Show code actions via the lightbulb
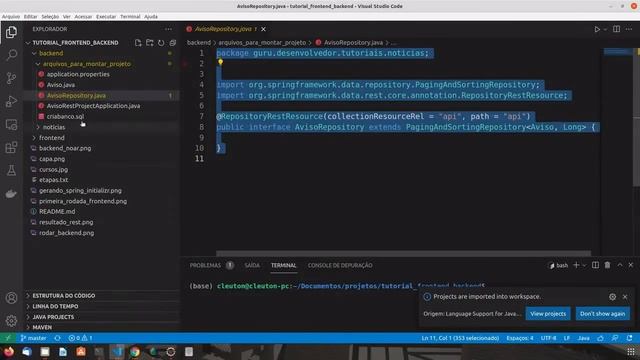The image size is (640, 360). pyautogui.click(x=220, y=62)
